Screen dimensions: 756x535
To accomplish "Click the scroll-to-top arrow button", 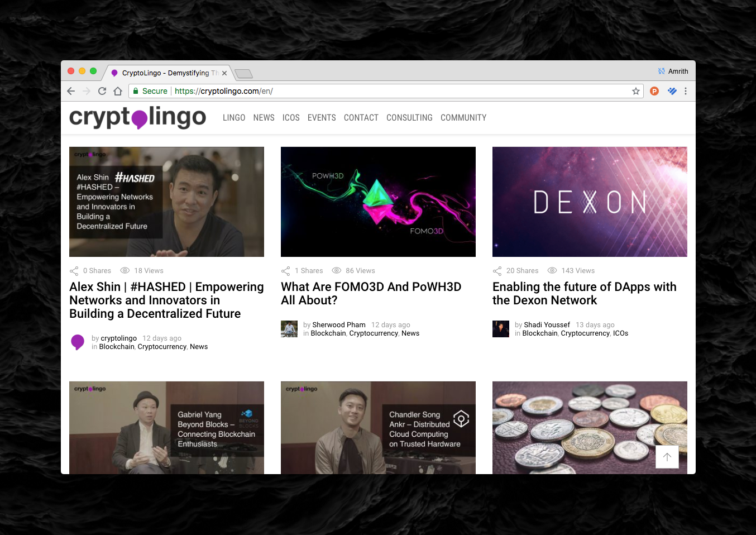I will click(x=667, y=457).
